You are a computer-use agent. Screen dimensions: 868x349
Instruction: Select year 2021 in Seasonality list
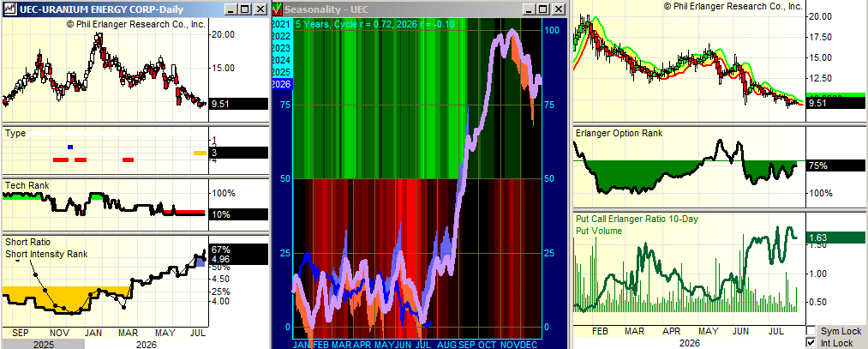(282, 24)
